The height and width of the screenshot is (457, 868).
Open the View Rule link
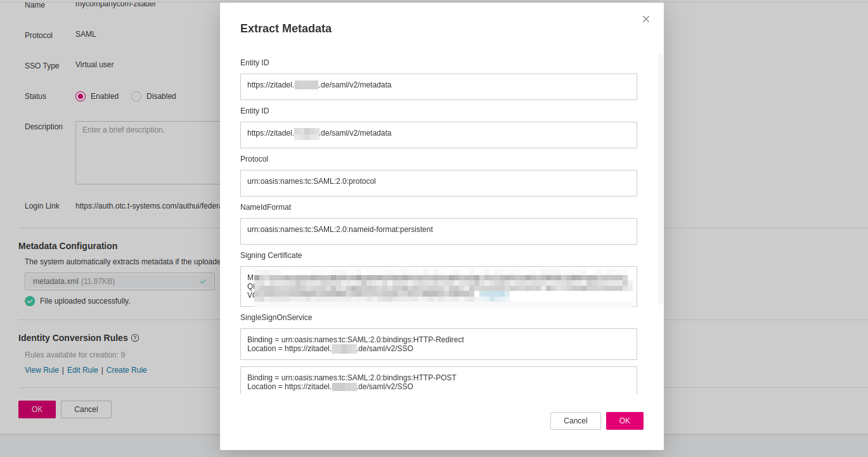(42, 370)
